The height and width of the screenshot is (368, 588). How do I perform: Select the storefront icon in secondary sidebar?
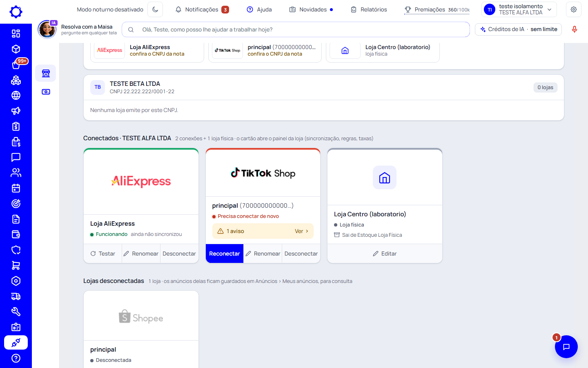46,73
